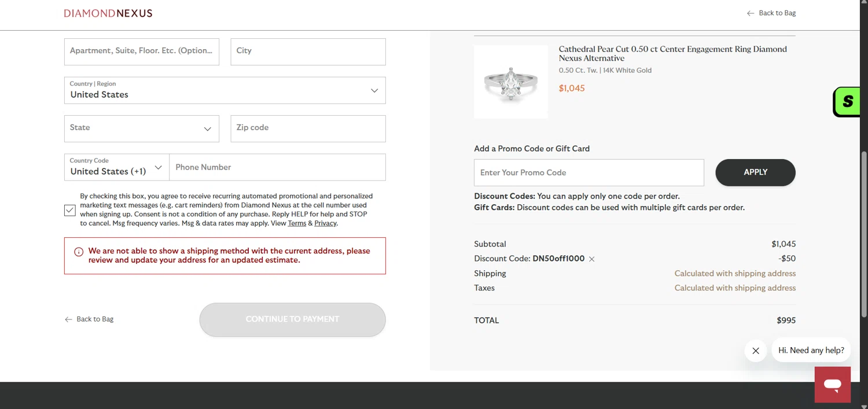Click the Enter Your Promo Code field
Image resolution: width=868 pixels, height=409 pixels.
pyautogui.click(x=589, y=172)
